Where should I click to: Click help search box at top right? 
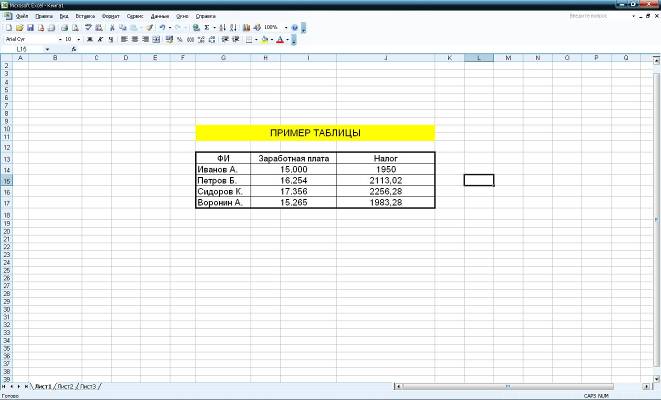point(599,16)
